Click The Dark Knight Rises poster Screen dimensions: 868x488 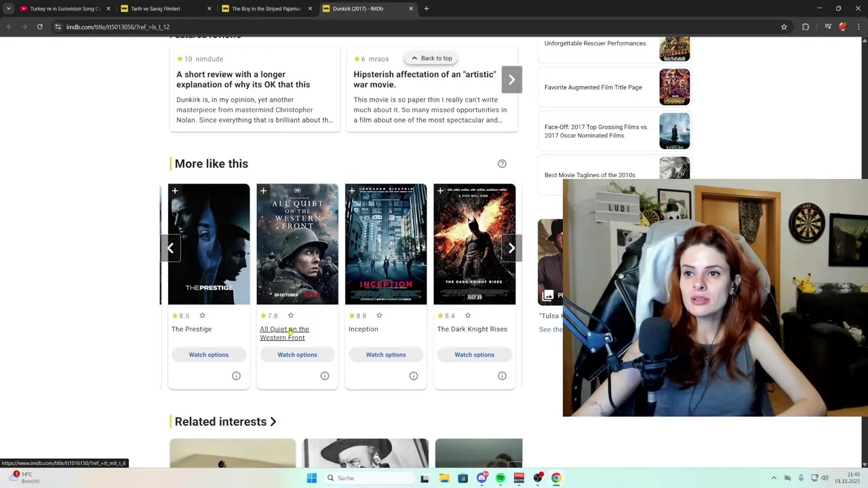pos(475,244)
